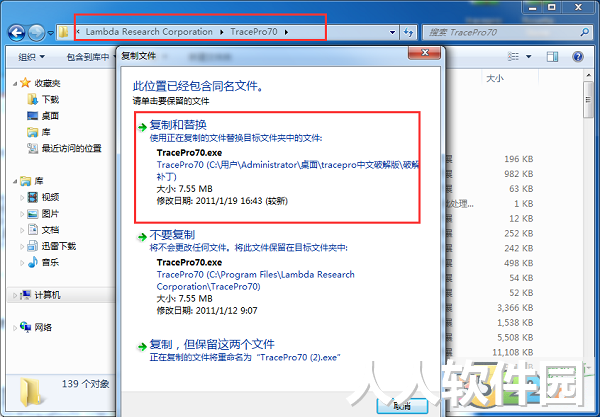Click the 文档 library icon
Viewport: 600px width, 417px height.
[33, 230]
